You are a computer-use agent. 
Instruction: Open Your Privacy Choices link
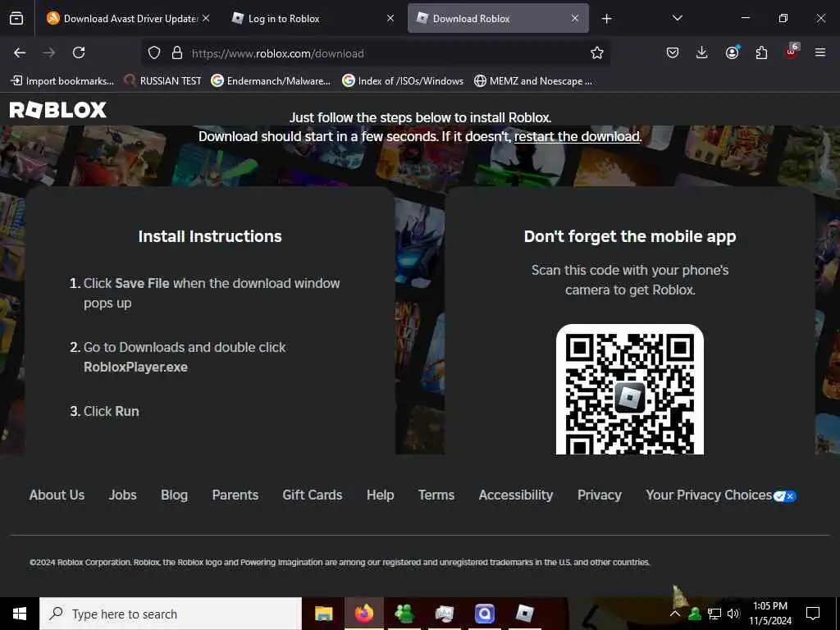click(x=709, y=495)
